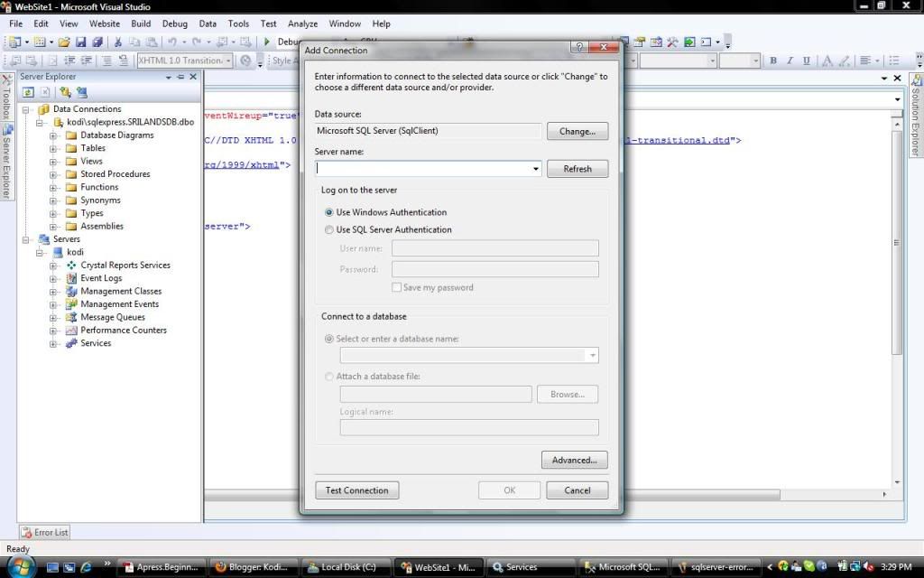Click the Test Connection button
924x578 pixels.
coord(356,490)
